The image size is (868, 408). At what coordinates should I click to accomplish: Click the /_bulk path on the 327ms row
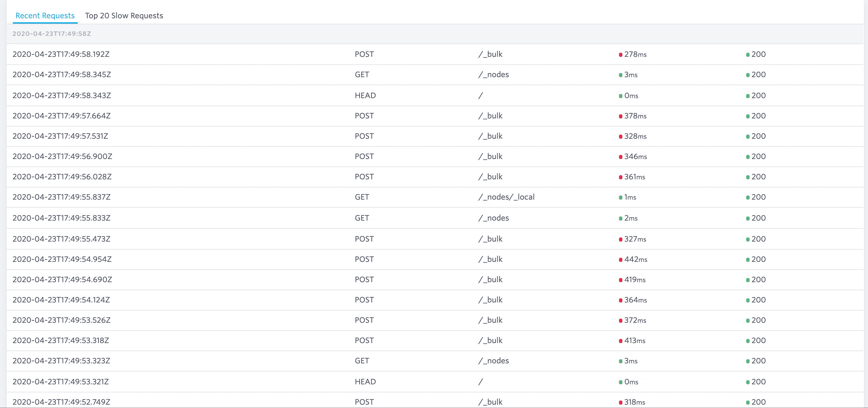[491, 239]
